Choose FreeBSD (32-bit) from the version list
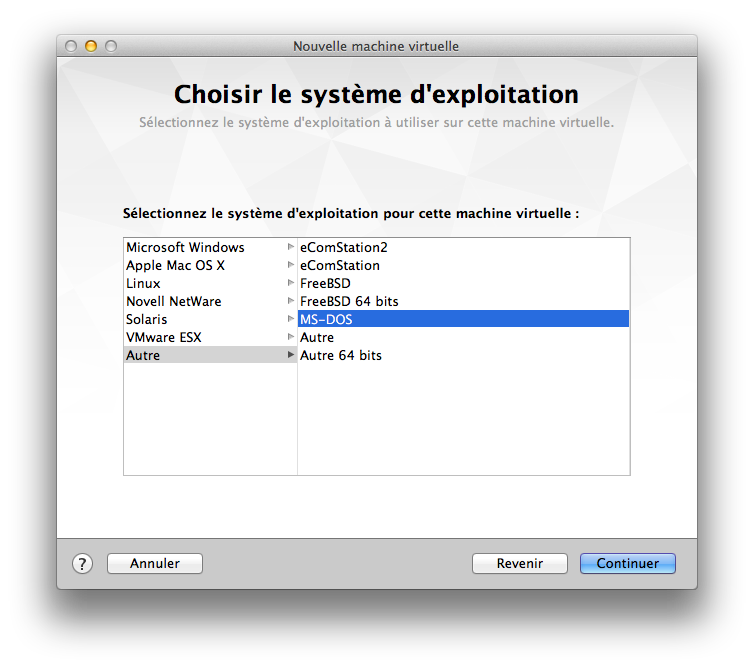 click(464, 283)
